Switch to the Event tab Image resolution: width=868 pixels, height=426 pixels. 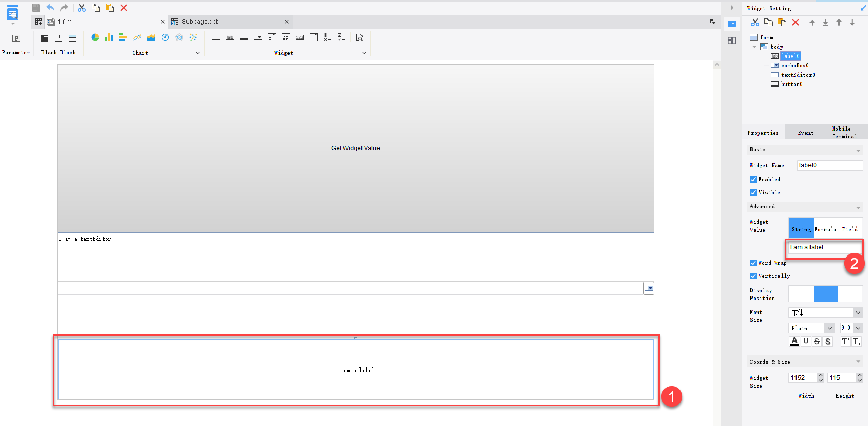[x=805, y=133]
